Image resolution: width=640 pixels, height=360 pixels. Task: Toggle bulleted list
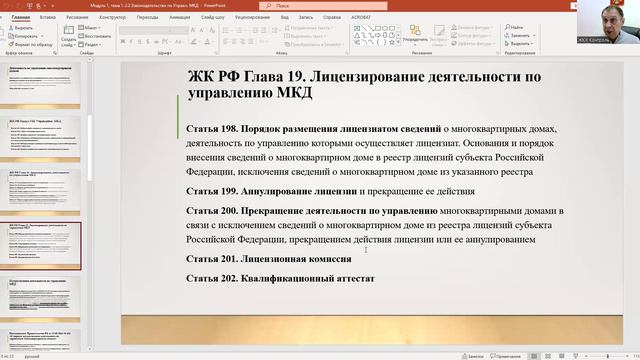click(226, 30)
